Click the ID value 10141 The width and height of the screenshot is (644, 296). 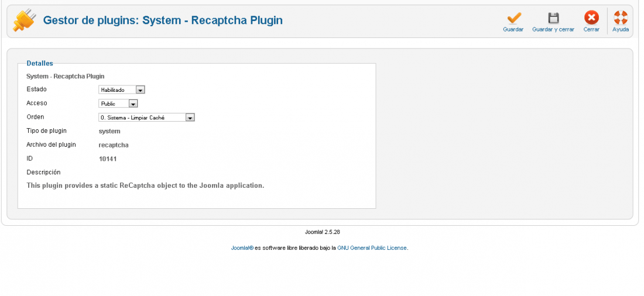coord(108,159)
